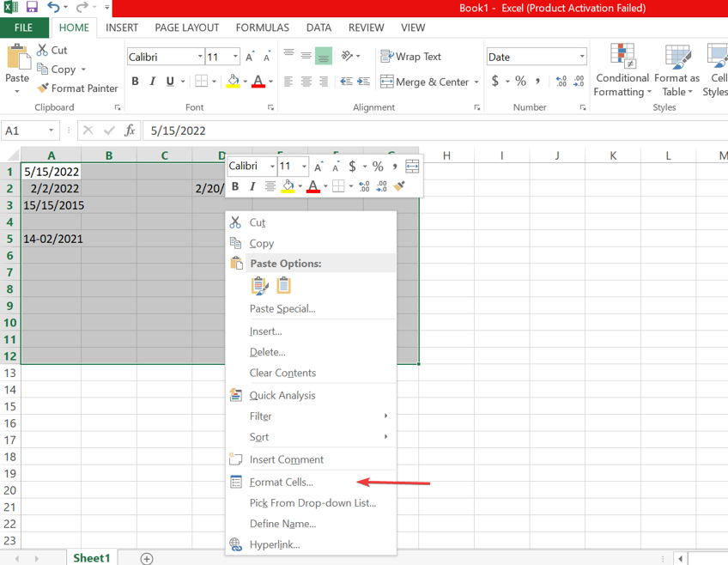The width and height of the screenshot is (728, 565).
Task: Toggle Underline in the ribbon
Action: [170, 82]
